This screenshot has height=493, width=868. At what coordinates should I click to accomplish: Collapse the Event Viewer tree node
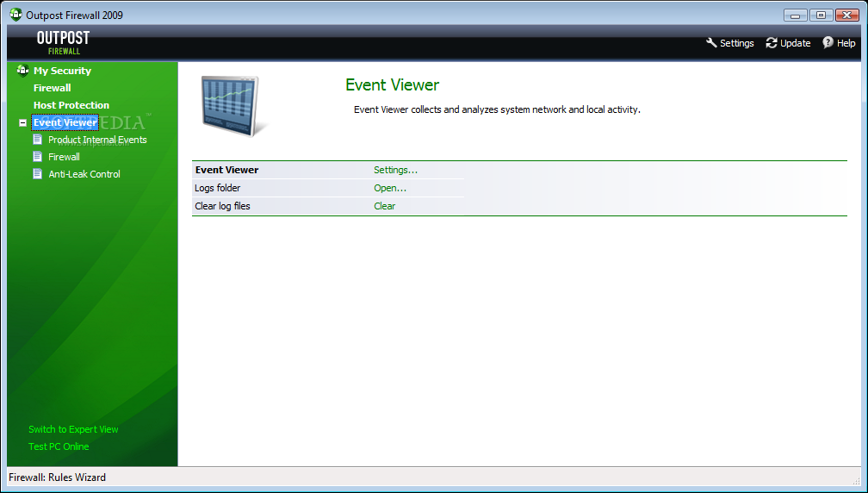(x=22, y=123)
